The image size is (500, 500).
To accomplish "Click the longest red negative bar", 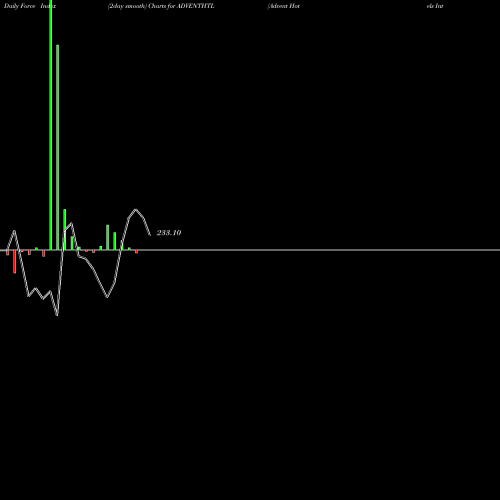I will click(x=15, y=262).
